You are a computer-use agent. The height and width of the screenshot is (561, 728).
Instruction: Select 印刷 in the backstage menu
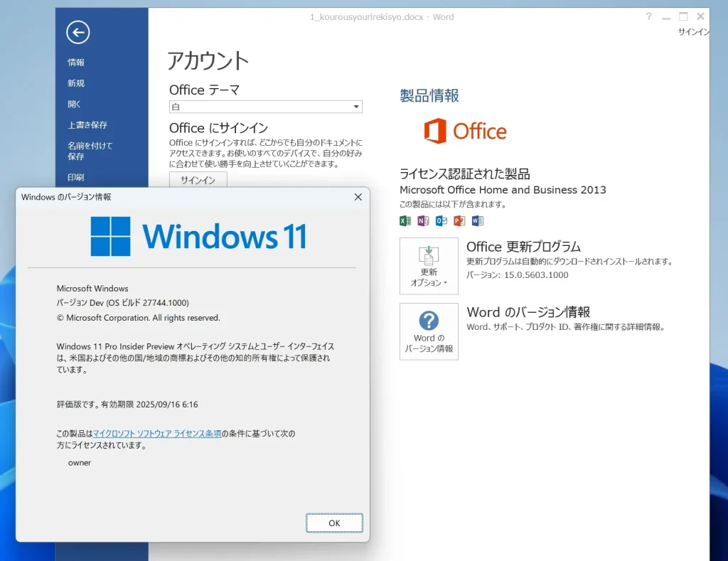(76, 178)
